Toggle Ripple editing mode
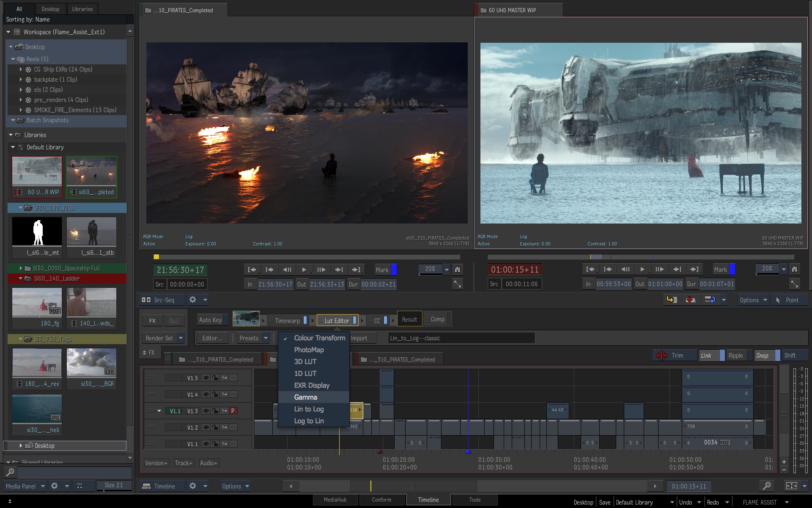 738,355
